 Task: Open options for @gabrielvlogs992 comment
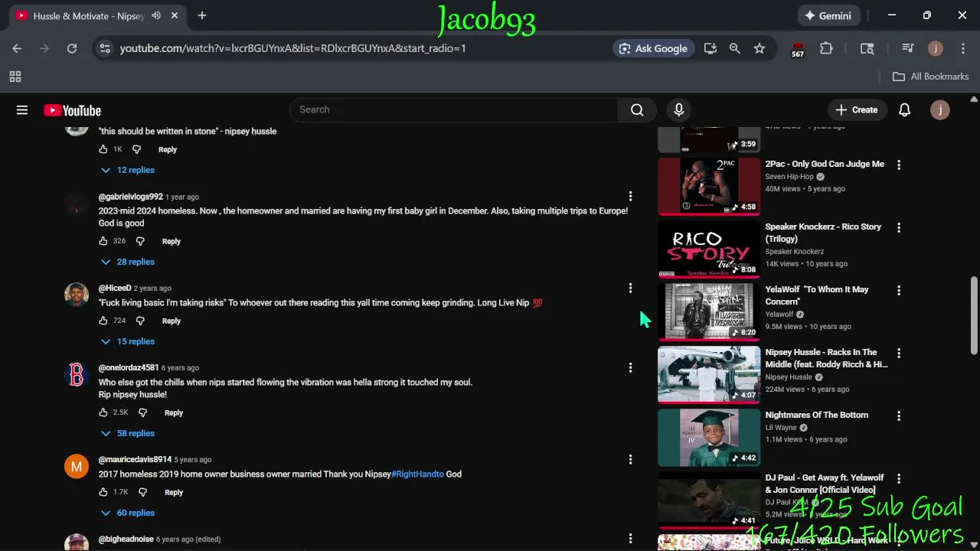[x=630, y=197]
